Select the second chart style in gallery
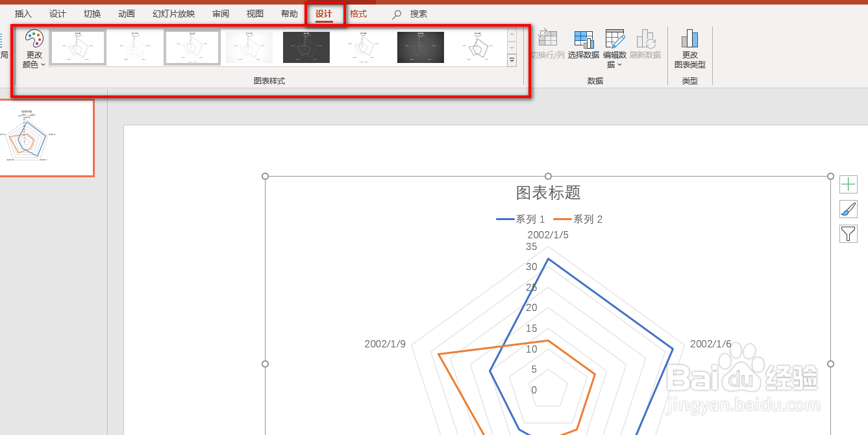 (x=135, y=47)
